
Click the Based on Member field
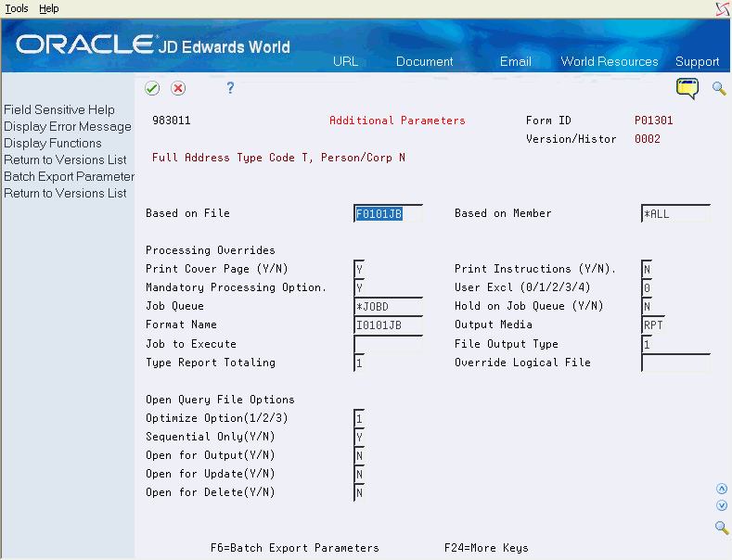(x=676, y=214)
